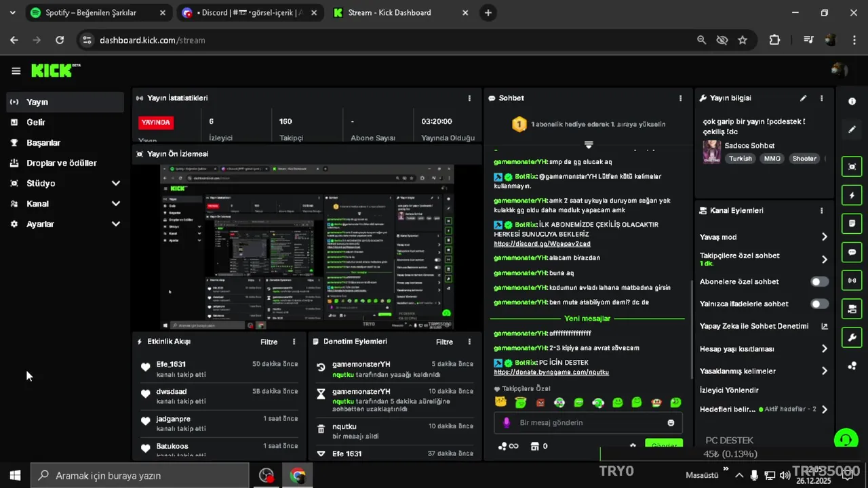Click the Kick logo
Viewport: 868px width, 488px height.
tap(56, 70)
